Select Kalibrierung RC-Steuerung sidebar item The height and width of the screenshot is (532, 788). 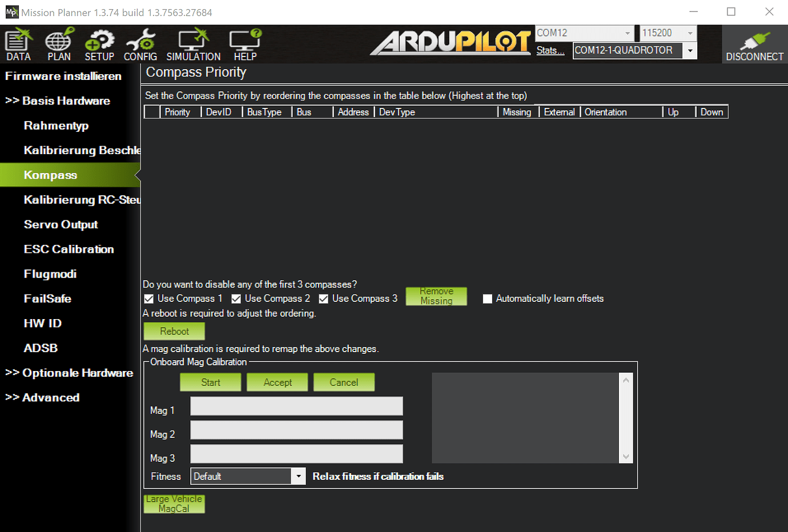coord(82,200)
